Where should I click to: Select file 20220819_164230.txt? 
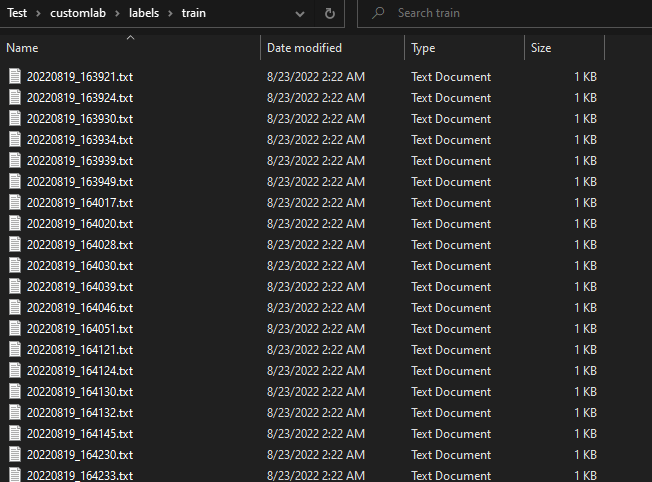pos(80,455)
